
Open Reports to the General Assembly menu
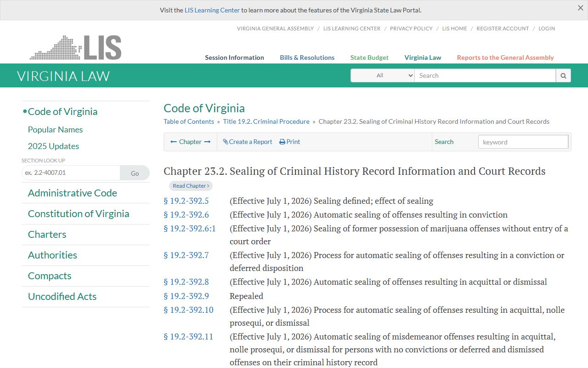tap(505, 57)
